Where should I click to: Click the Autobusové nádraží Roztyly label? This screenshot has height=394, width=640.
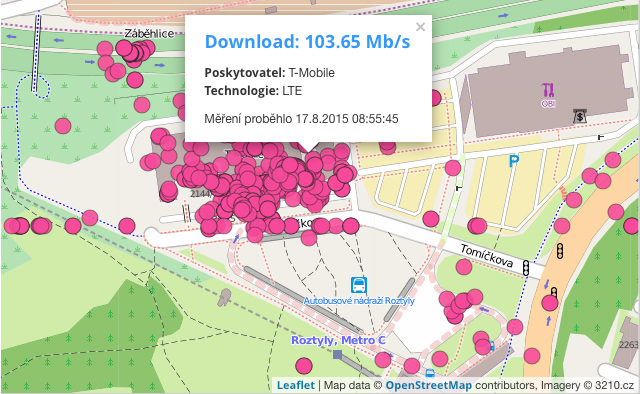[x=359, y=301]
